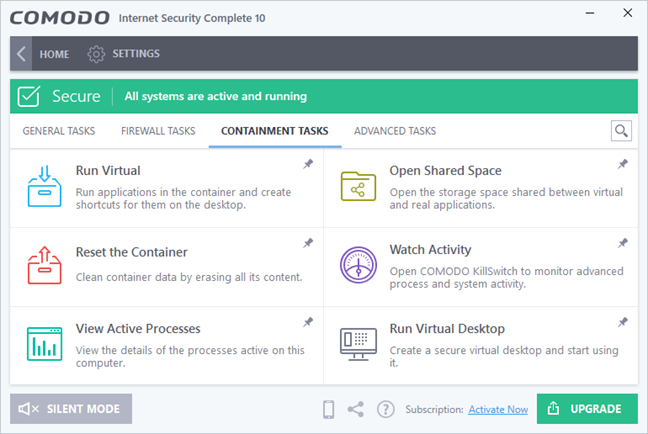Screen dimensions: 648x434
Task: Open the View Active Processes chart icon
Action: point(42,344)
